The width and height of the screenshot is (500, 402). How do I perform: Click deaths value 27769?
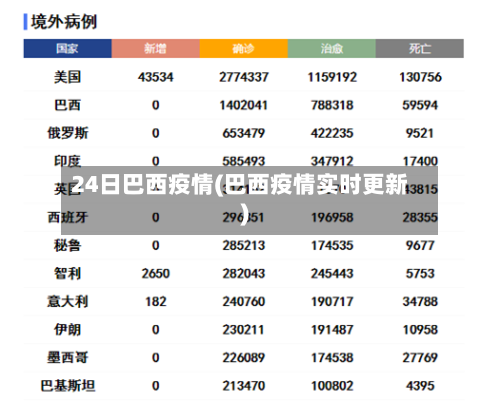pyautogui.click(x=420, y=358)
